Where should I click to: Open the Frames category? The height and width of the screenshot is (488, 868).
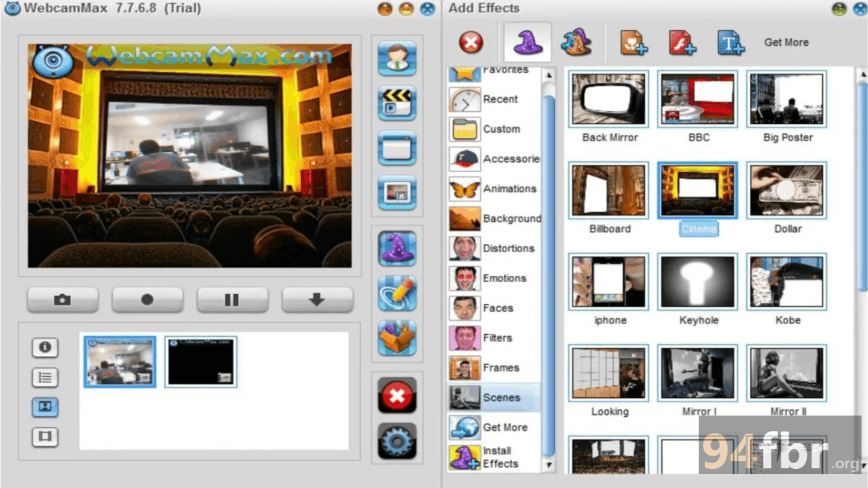point(495,368)
